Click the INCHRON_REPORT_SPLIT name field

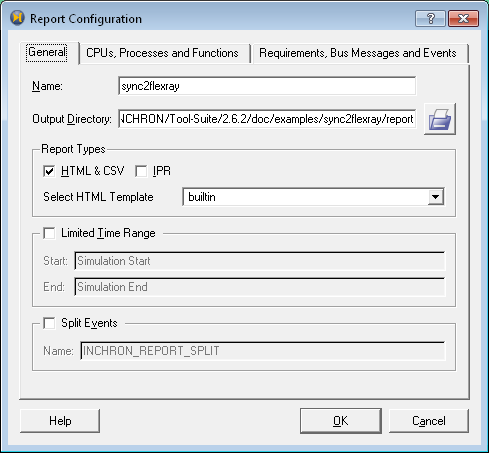coord(263,351)
